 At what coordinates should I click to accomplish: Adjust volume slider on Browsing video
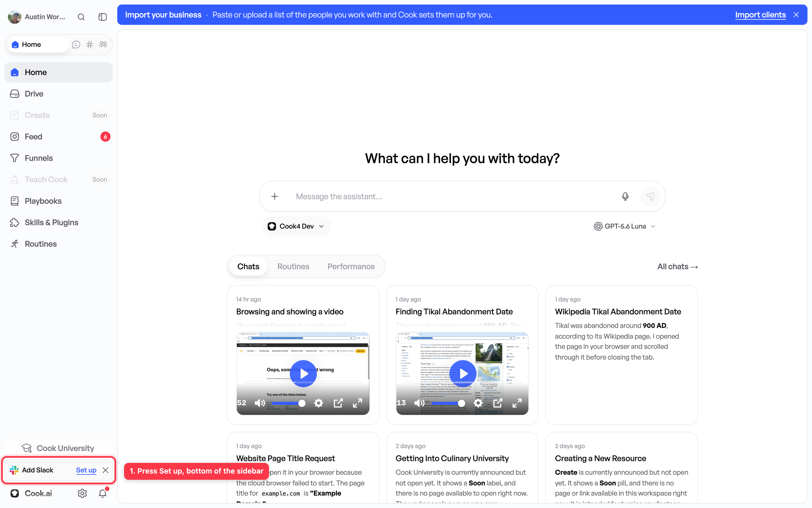click(288, 403)
